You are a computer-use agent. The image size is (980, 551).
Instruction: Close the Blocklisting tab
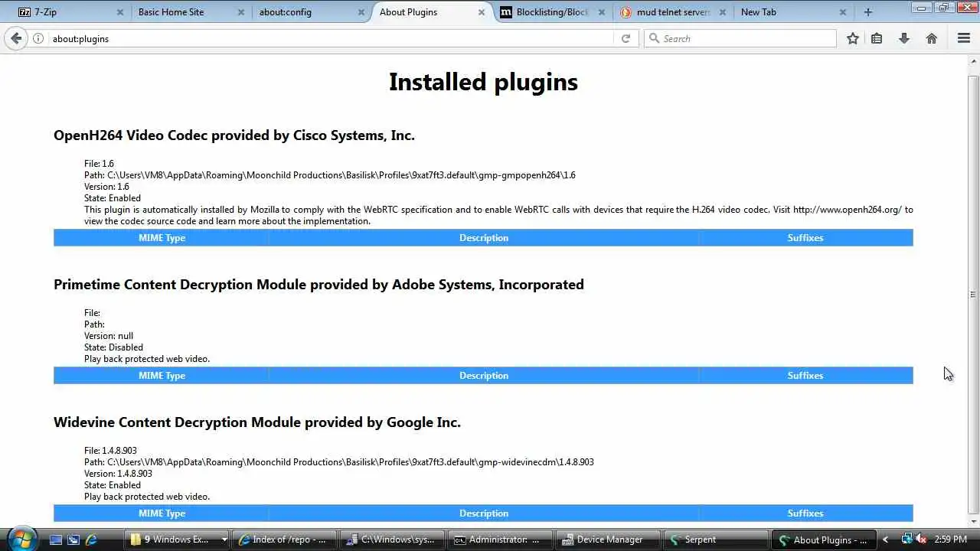point(602,12)
